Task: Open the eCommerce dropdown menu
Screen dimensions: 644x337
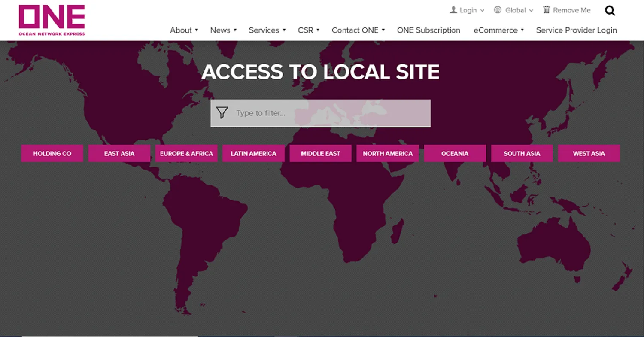Action: [x=498, y=30]
